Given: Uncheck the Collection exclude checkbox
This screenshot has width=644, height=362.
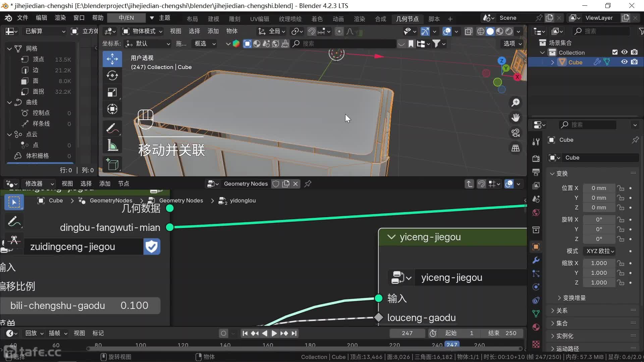Looking at the screenshot, I should point(615,52).
